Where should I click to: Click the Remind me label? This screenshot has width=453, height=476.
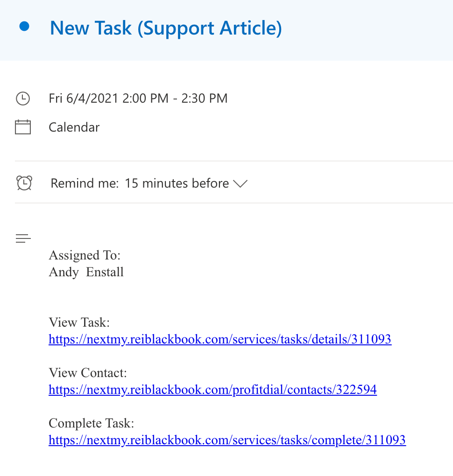pos(85,183)
